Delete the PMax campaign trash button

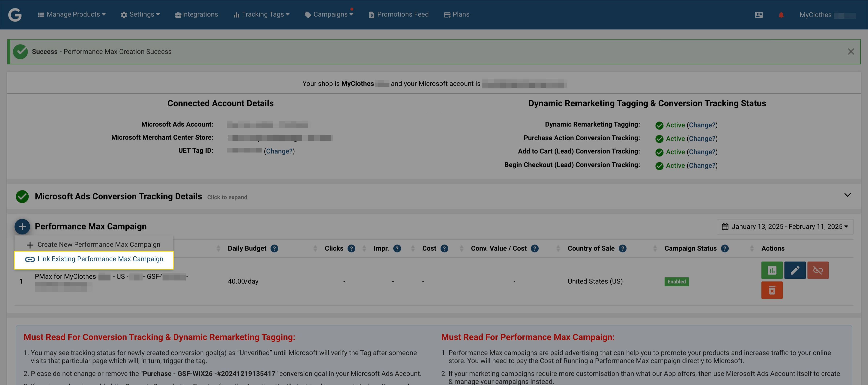772,290
